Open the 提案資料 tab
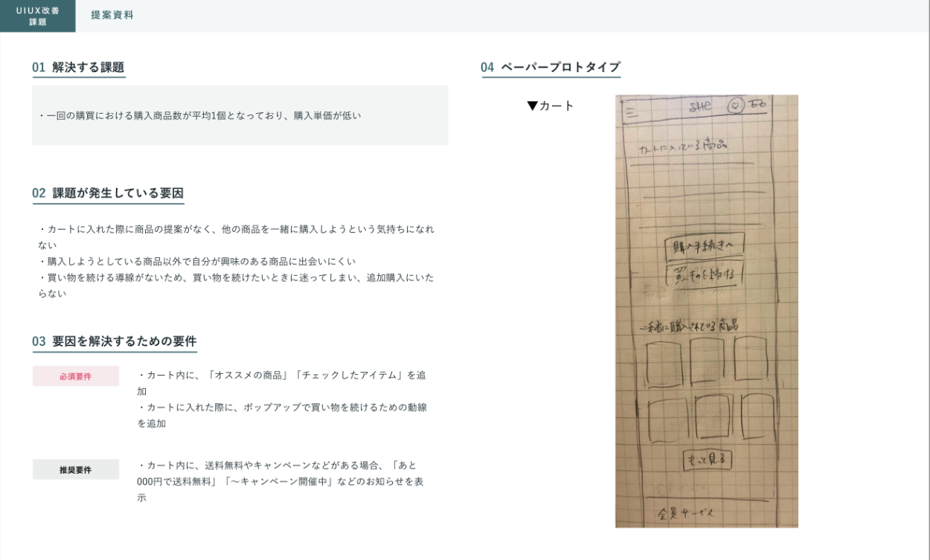Image resolution: width=930 pixels, height=560 pixels. 112,15
